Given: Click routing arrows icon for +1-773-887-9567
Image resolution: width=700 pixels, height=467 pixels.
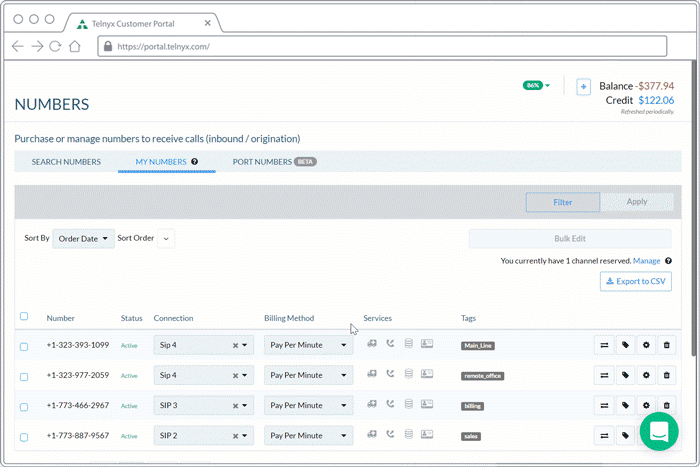Looking at the screenshot, I should pyautogui.click(x=604, y=436).
